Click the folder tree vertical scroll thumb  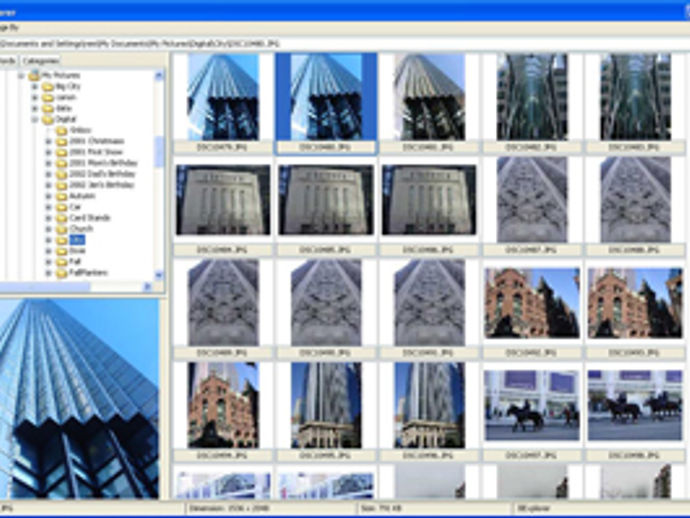click(159, 152)
